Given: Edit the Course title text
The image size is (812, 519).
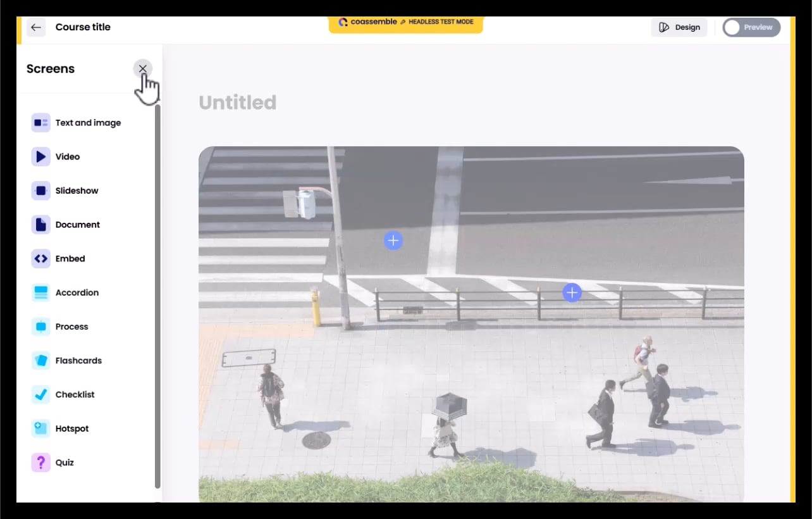Looking at the screenshot, I should pyautogui.click(x=83, y=27).
